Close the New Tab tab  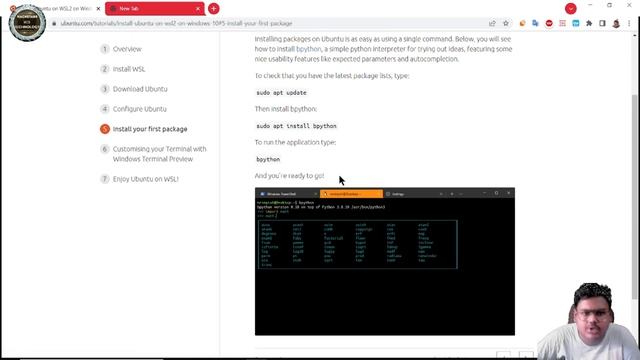tap(198, 9)
